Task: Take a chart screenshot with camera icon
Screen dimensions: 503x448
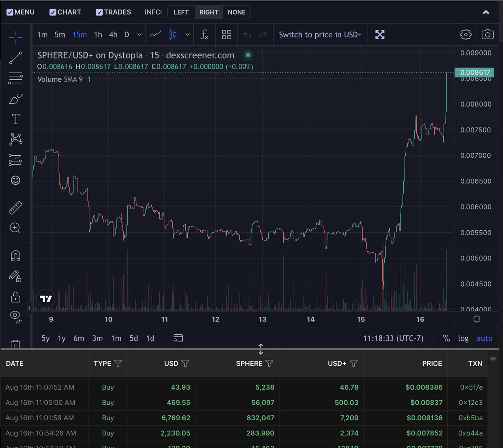Action: 487,34
